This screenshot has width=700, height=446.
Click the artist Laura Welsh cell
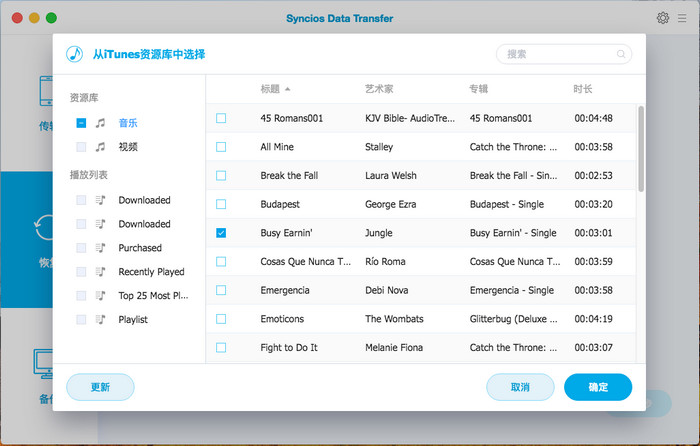click(391, 175)
